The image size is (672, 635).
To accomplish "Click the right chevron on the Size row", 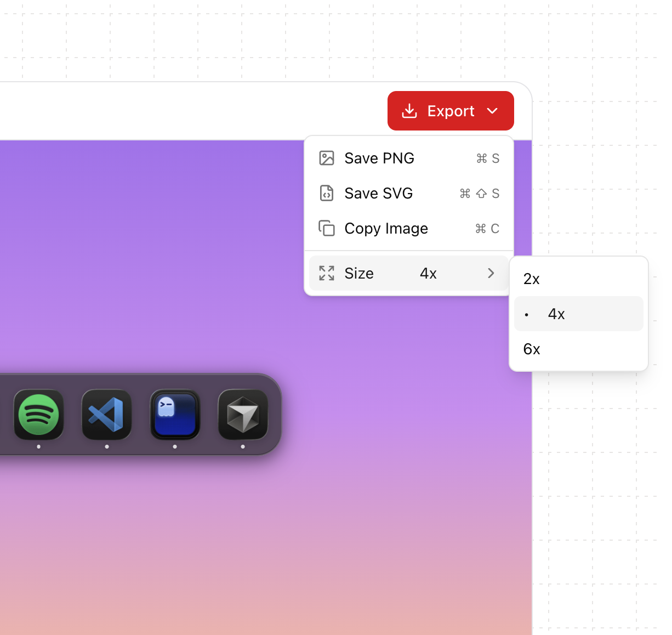I will point(491,273).
